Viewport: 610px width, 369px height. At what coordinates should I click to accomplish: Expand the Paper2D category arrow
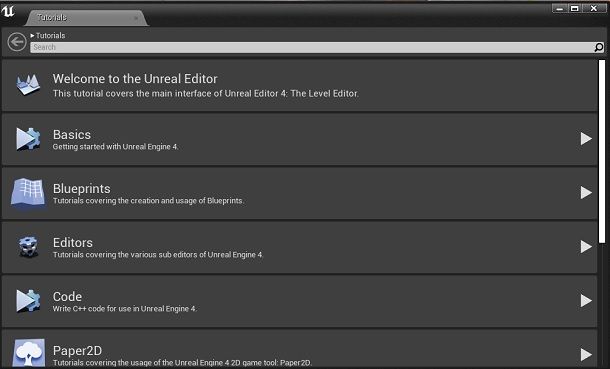click(586, 354)
